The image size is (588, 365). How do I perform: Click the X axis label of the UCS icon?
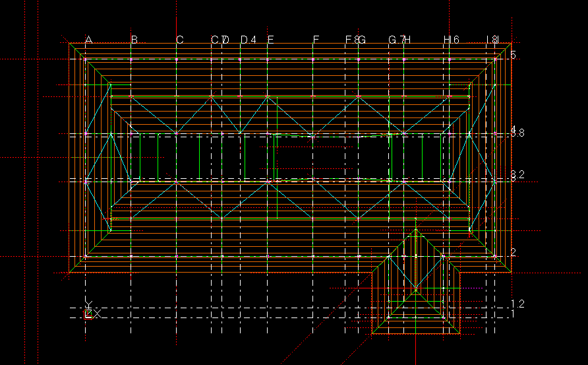coord(97,315)
